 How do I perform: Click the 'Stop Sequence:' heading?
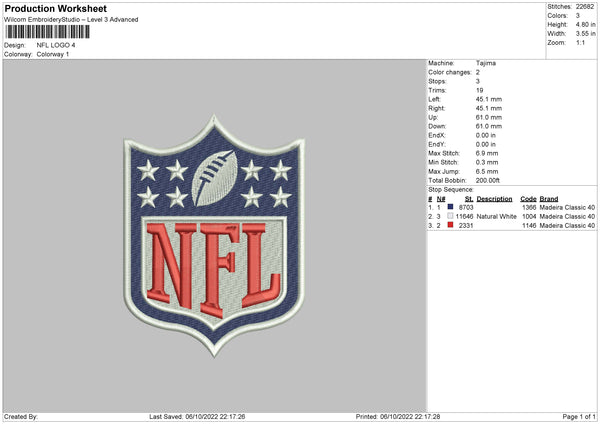tap(451, 190)
